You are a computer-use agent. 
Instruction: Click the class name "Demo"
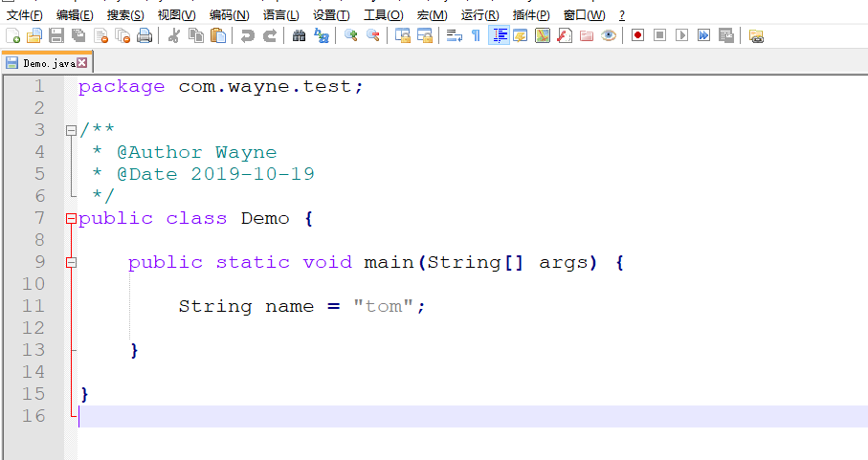[x=264, y=218]
